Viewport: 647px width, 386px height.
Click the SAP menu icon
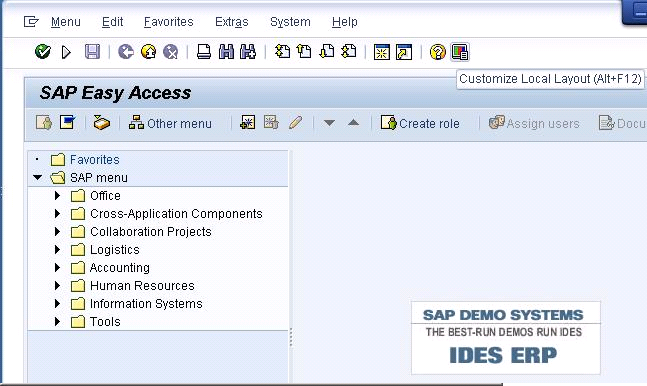(x=68, y=123)
